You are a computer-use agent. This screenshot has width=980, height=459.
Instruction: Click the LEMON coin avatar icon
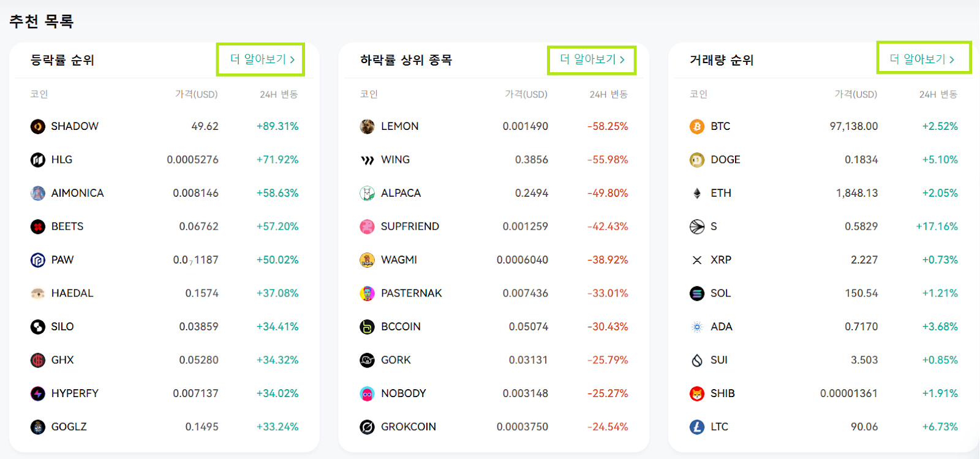(367, 126)
